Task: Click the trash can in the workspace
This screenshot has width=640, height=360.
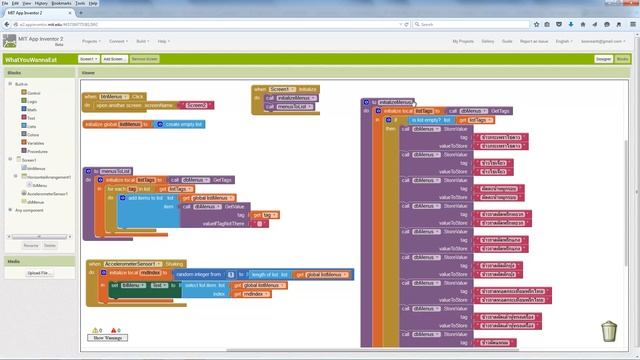Action: 609,331
